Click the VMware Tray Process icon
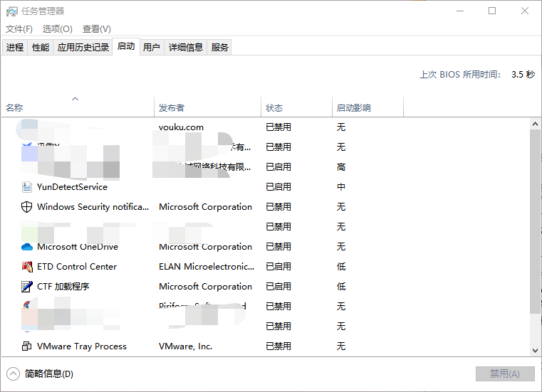 (27, 346)
